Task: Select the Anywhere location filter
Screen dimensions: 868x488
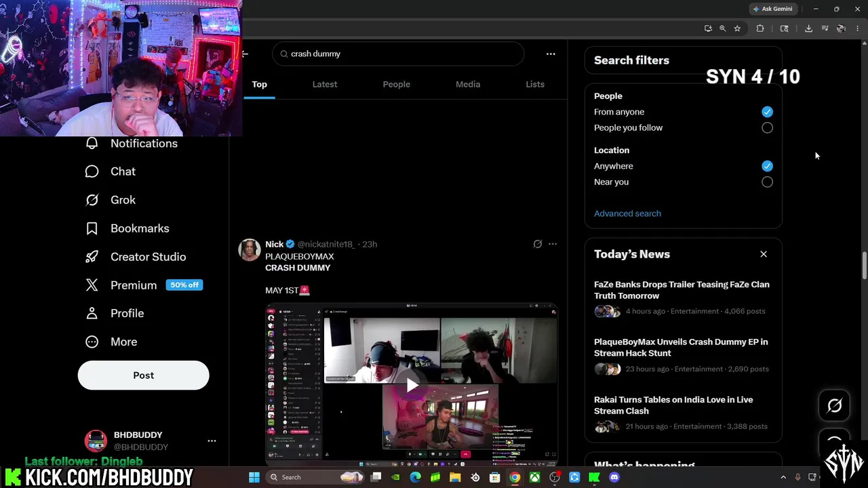Action: [x=767, y=166]
